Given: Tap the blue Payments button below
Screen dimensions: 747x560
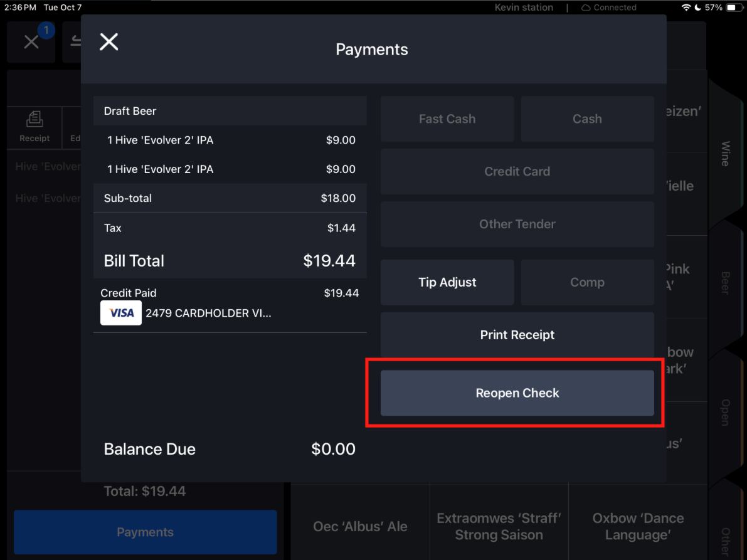Looking at the screenshot, I should 145,532.
